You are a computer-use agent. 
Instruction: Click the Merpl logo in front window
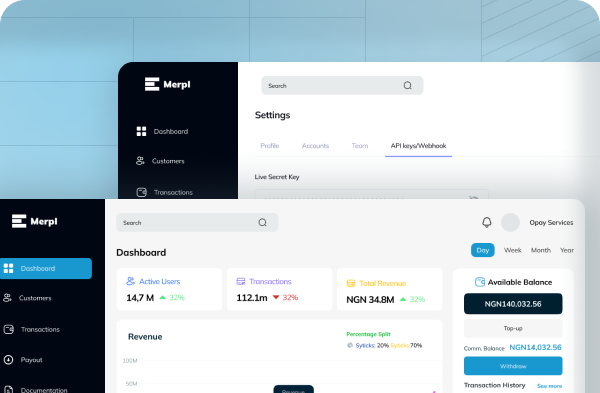[x=34, y=221]
